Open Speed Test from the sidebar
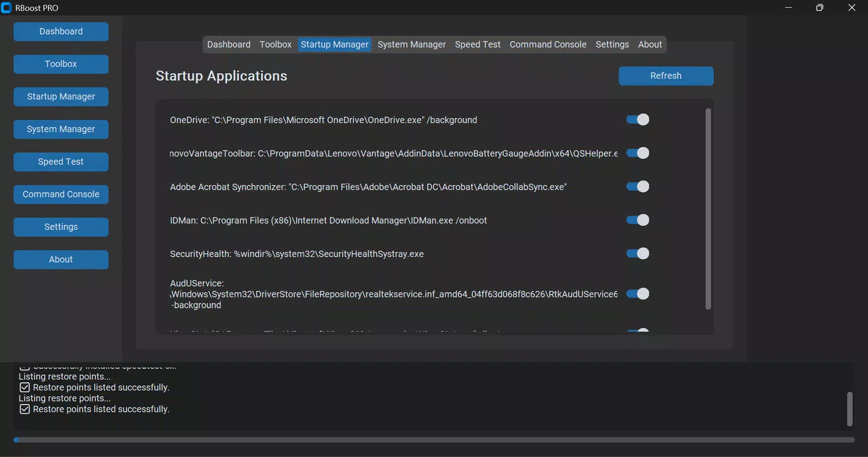The height and width of the screenshot is (457, 868). (61, 162)
